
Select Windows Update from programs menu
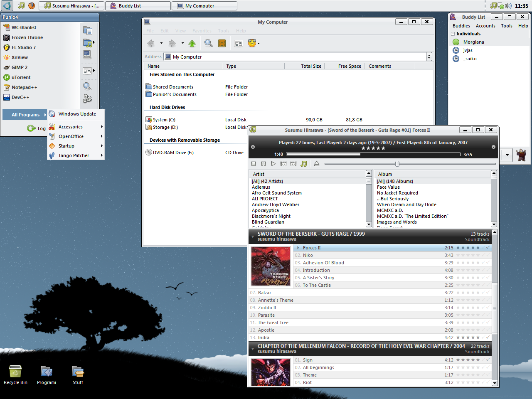[x=77, y=114]
